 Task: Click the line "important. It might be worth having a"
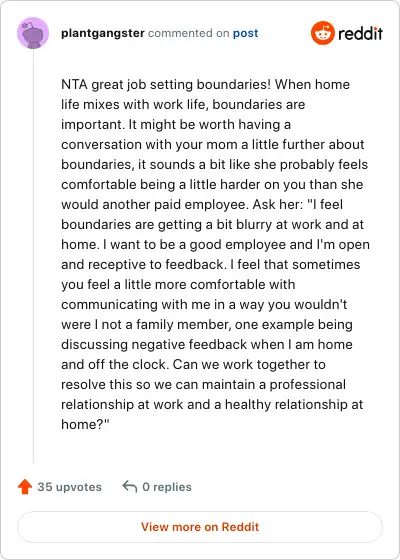click(x=176, y=125)
